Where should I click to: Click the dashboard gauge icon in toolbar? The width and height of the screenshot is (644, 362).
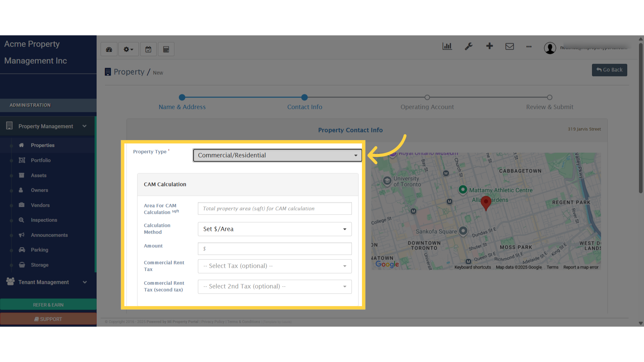point(109,49)
